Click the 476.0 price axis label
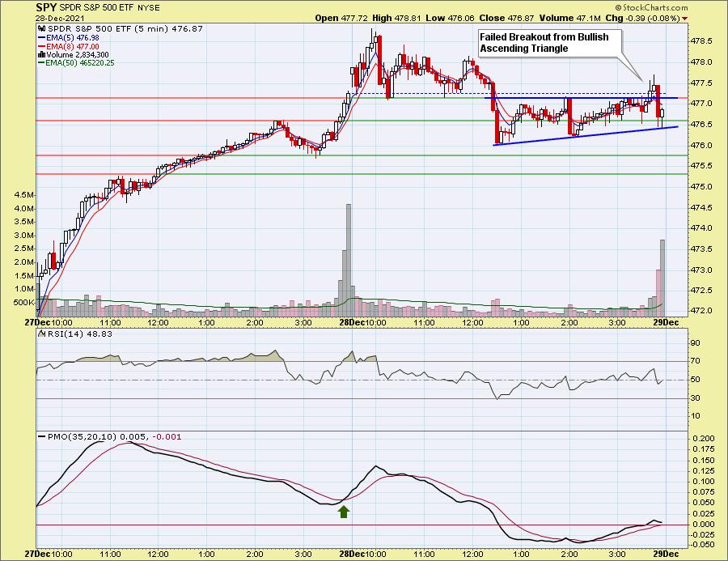Viewport: 728px width, 561px height. click(701, 146)
